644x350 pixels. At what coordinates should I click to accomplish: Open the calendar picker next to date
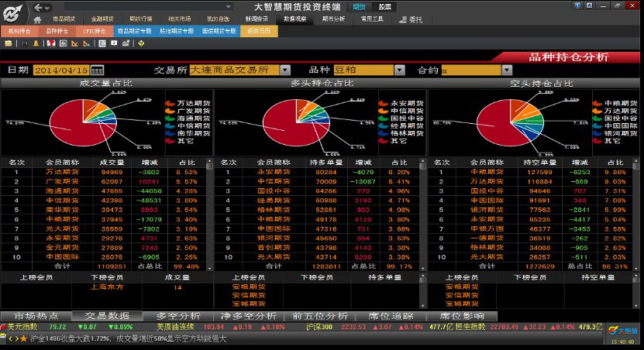tap(97, 70)
